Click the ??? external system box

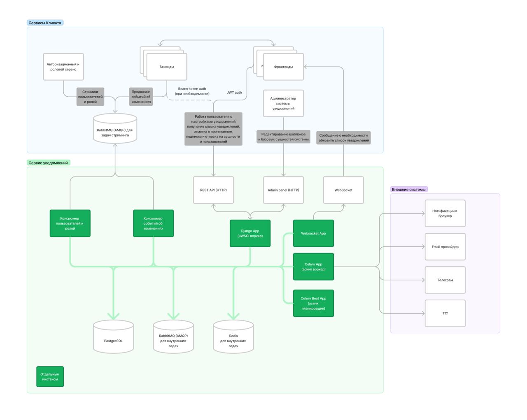pyautogui.click(x=445, y=313)
